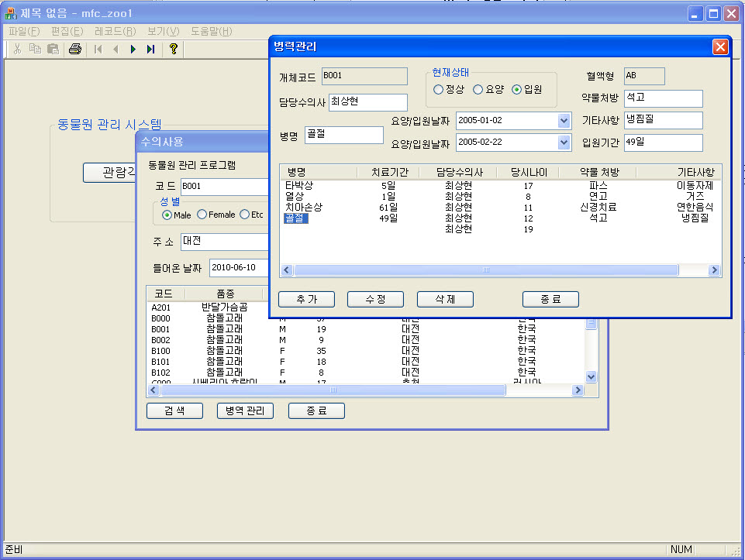Image resolution: width=745 pixels, height=560 pixels.
Task: Click the Print toolbar icon
Action: tap(75, 49)
